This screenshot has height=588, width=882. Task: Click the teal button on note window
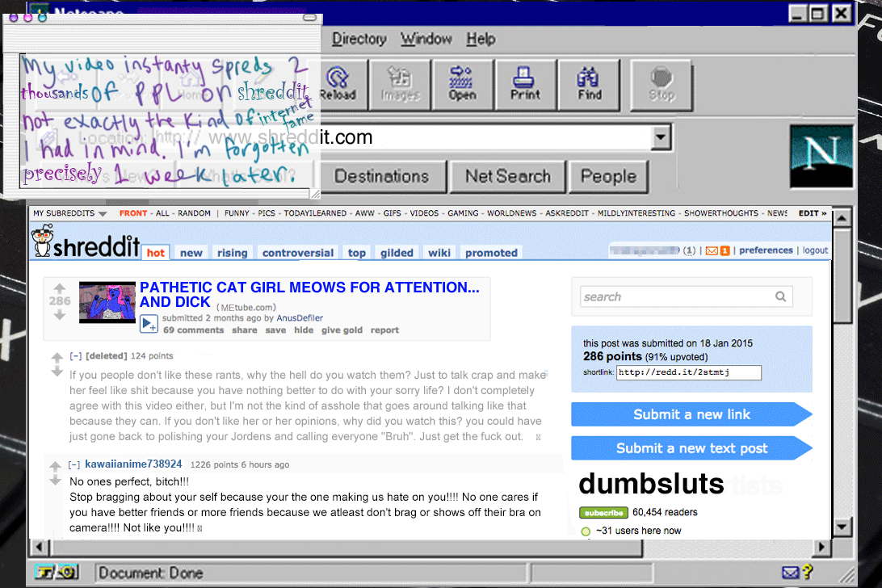pyautogui.click(x=42, y=17)
